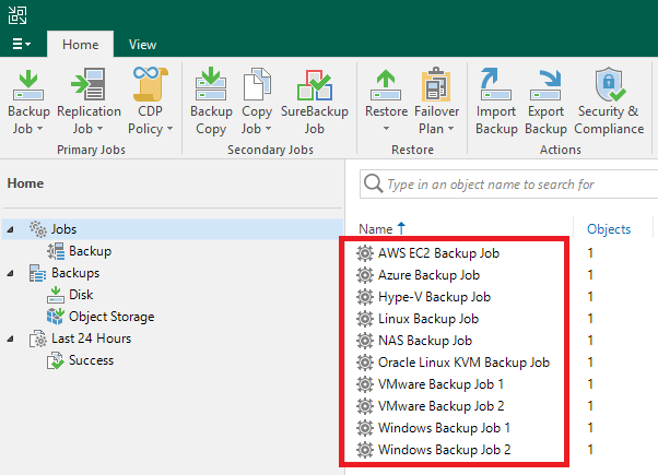Click the Import Backup icon

496,84
